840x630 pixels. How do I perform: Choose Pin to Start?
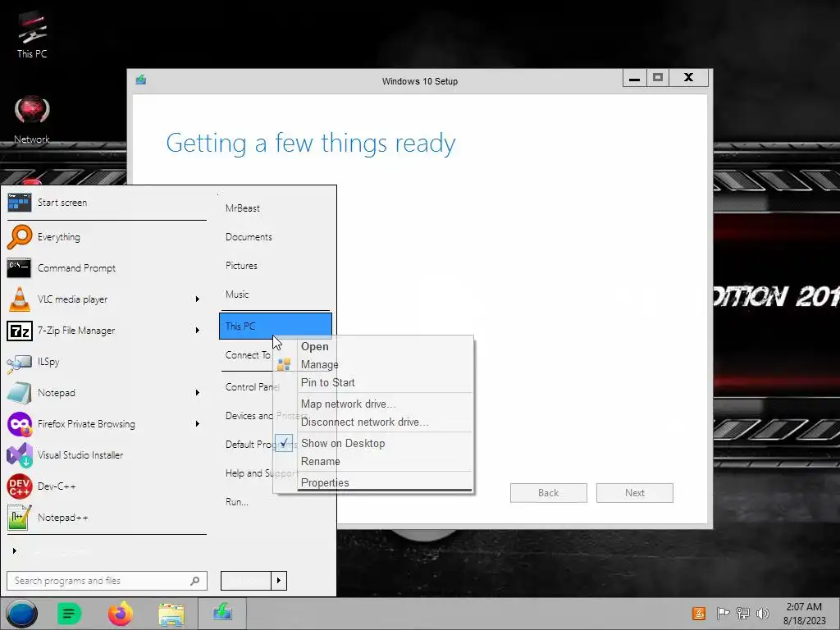pos(328,382)
